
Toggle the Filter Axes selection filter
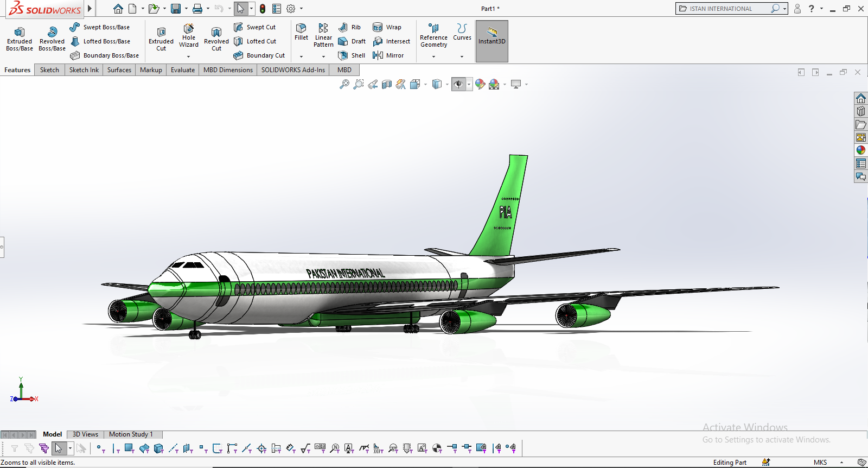(x=173, y=448)
